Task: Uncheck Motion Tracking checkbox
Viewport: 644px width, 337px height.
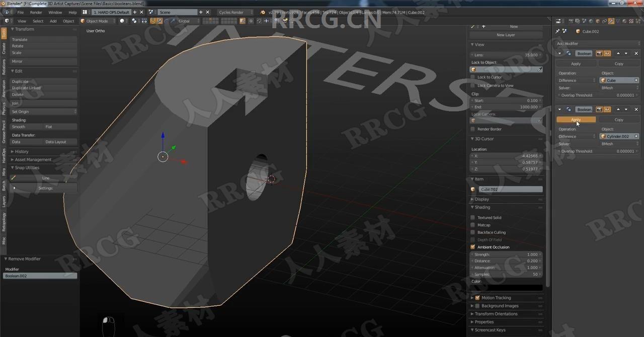Action: (477, 298)
